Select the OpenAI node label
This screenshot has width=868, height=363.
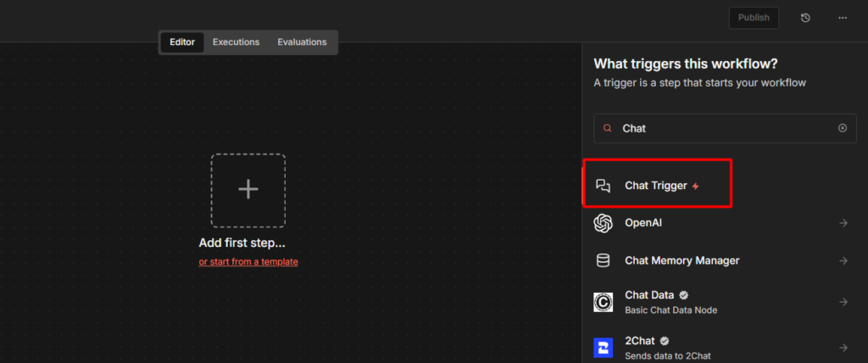643,223
